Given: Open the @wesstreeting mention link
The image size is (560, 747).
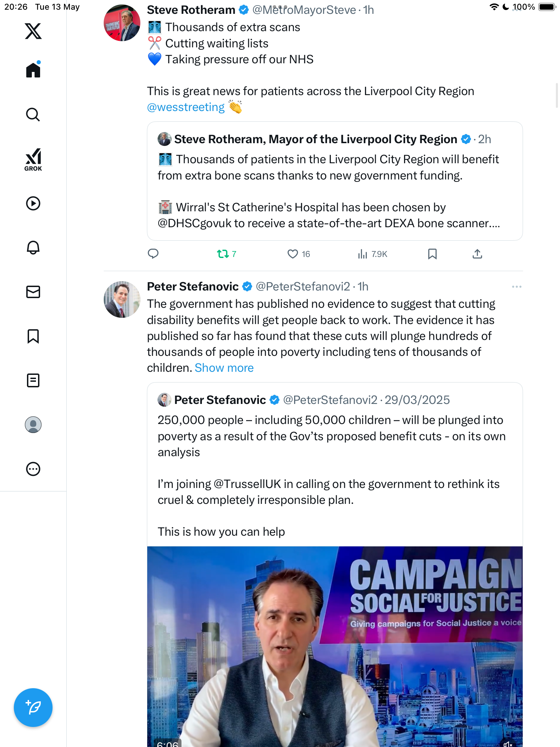Looking at the screenshot, I should (186, 107).
